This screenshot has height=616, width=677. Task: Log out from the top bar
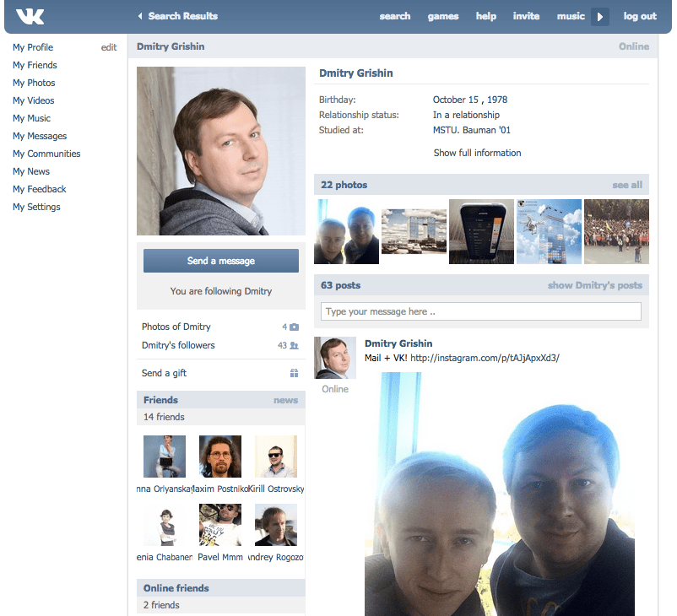pyautogui.click(x=640, y=16)
